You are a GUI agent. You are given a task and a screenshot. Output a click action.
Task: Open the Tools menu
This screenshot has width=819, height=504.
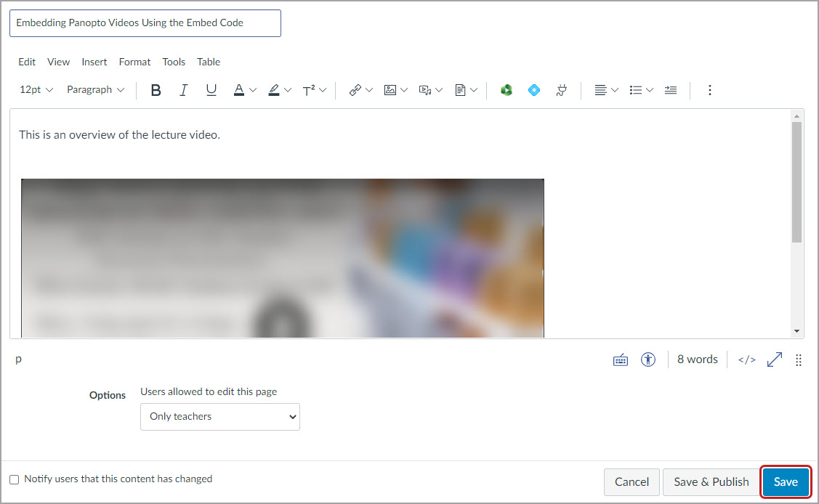tap(174, 62)
